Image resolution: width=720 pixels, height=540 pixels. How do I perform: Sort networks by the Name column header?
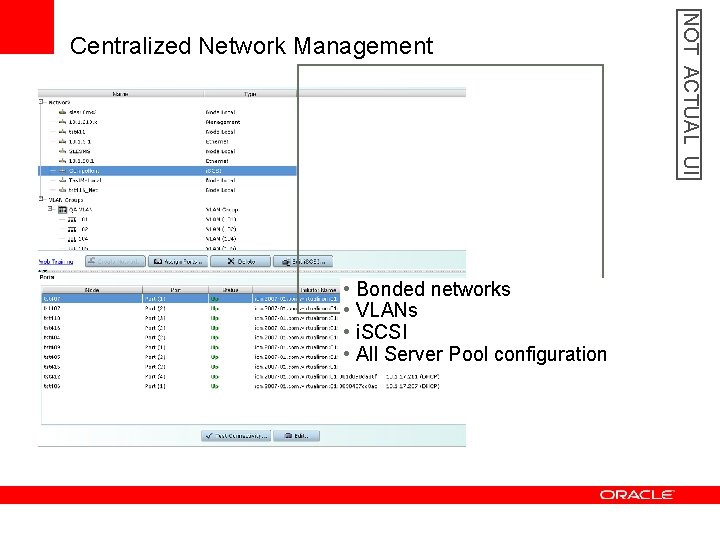(120, 94)
